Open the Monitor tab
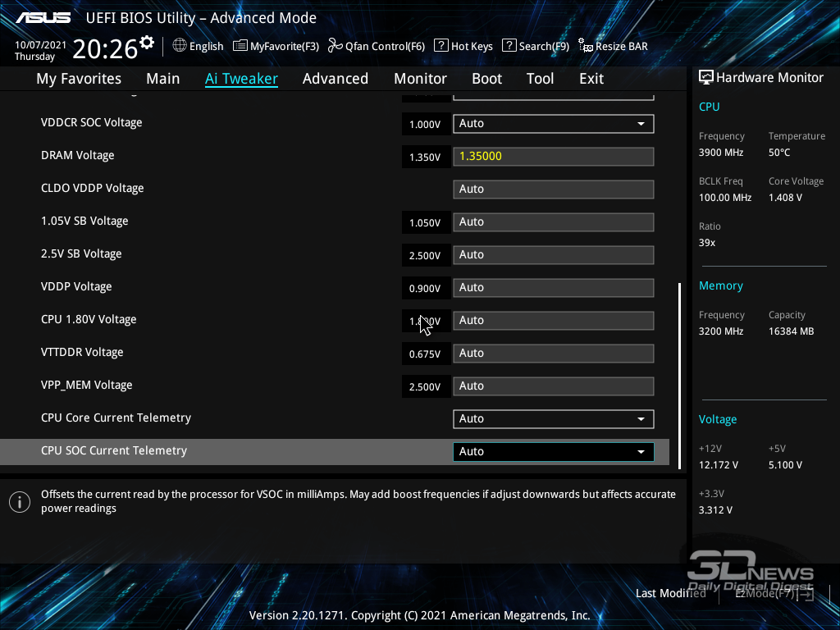 (421, 79)
